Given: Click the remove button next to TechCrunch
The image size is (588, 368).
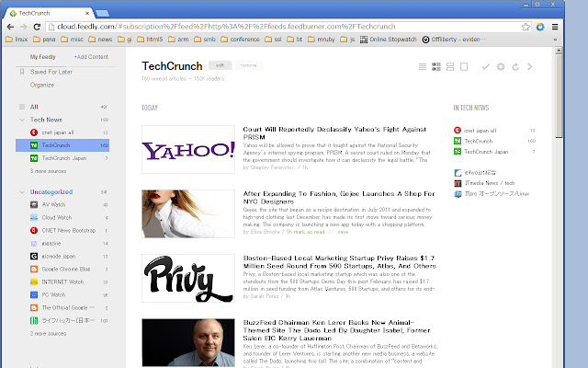Looking at the screenshot, I should click(x=249, y=65).
